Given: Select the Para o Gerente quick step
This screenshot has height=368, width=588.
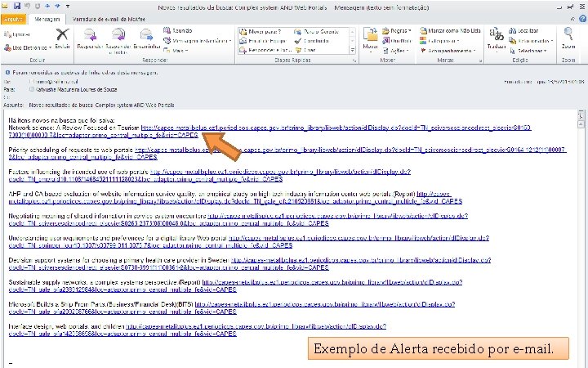Looking at the screenshot, I should click(317, 32).
